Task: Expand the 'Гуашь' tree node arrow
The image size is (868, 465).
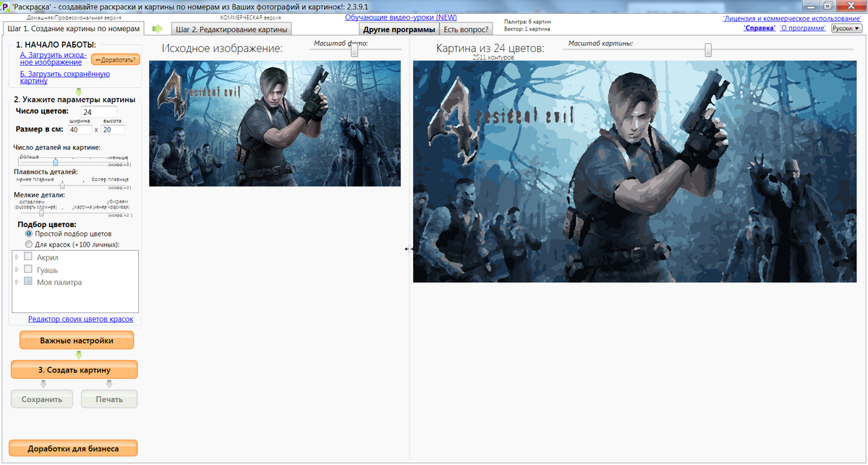Action: coord(17,270)
